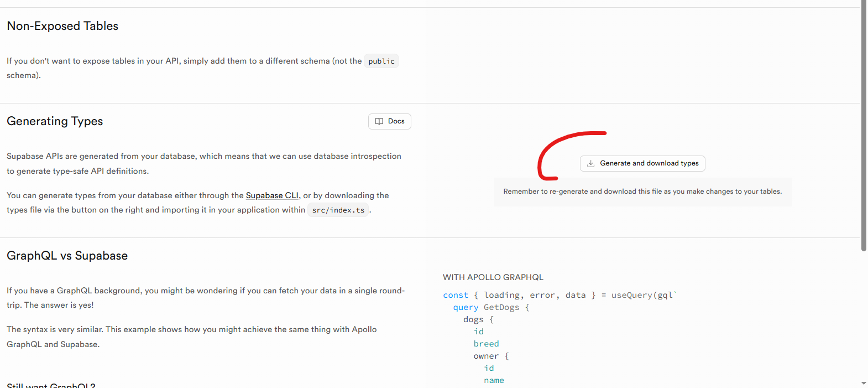This screenshot has width=868, height=388.
Task: Click the scrollbar down arrow
Action: 864,383
